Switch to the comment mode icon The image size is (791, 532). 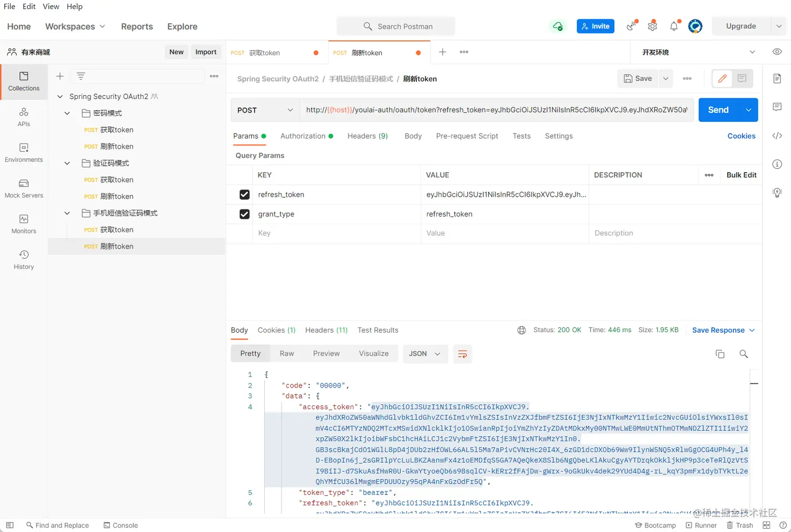click(x=742, y=78)
